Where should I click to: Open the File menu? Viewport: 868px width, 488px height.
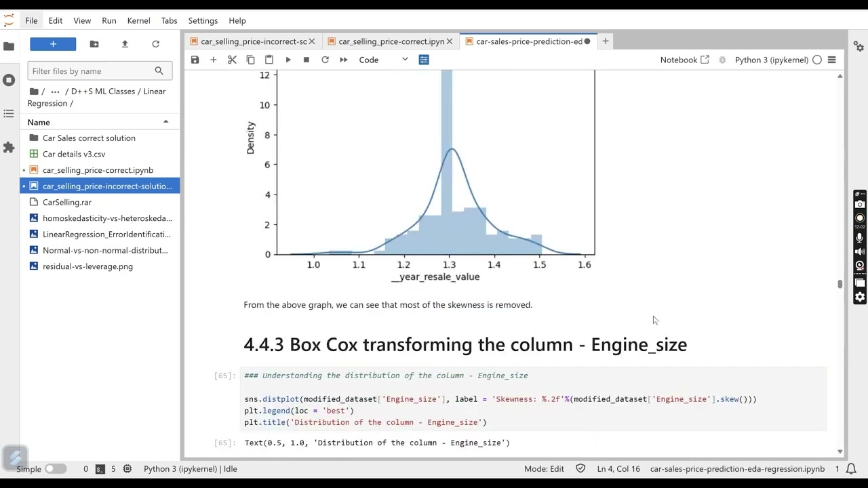point(31,20)
